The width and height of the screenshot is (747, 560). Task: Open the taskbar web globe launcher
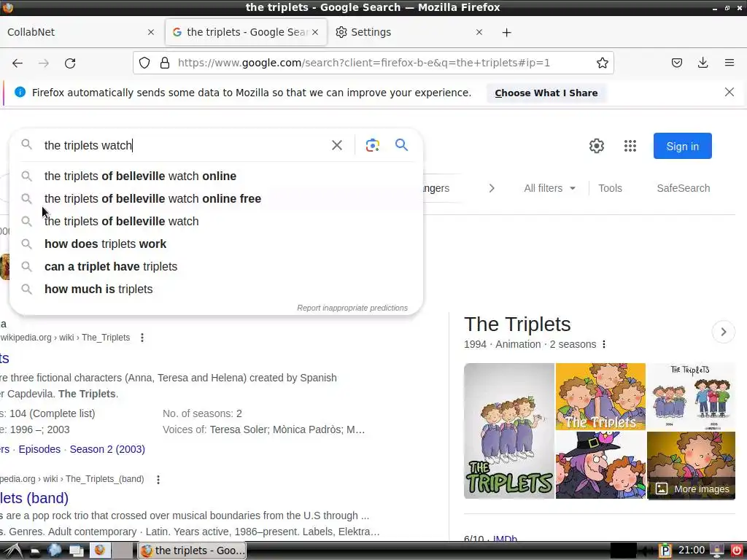(55, 551)
